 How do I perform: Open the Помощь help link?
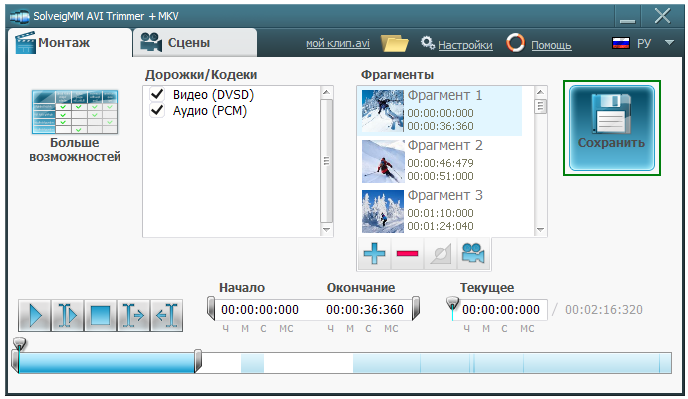coord(551,45)
